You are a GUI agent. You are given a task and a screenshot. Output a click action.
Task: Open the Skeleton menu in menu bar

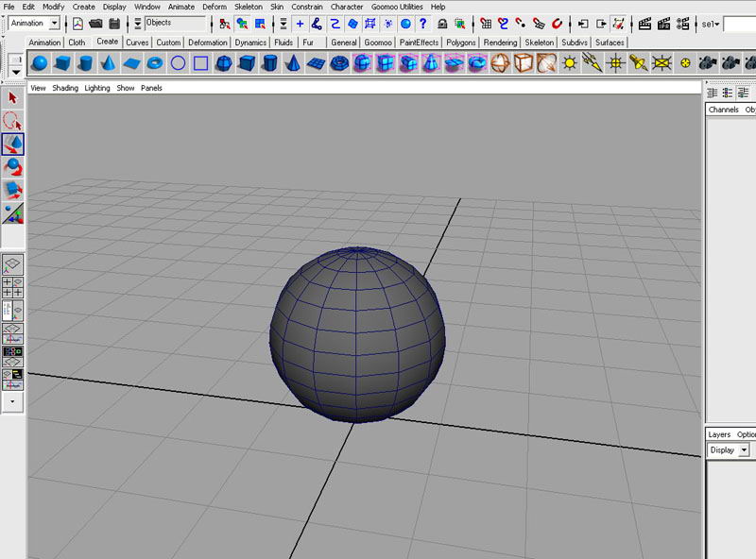point(249,7)
